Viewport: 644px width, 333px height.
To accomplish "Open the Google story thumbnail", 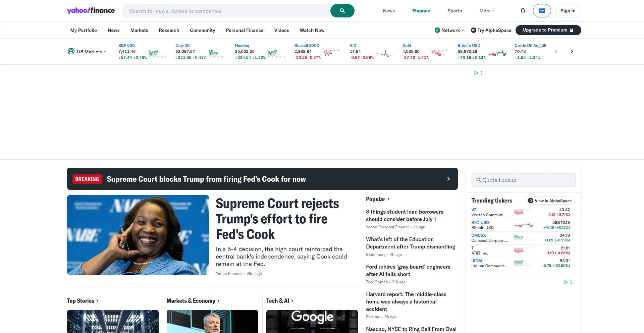I will coord(312,321).
